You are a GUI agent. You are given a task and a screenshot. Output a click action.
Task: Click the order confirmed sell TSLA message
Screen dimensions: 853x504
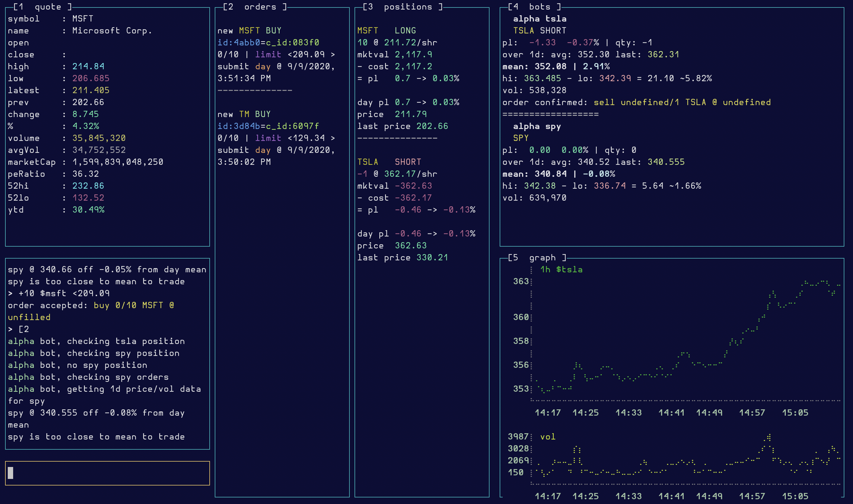click(x=636, y=102)
